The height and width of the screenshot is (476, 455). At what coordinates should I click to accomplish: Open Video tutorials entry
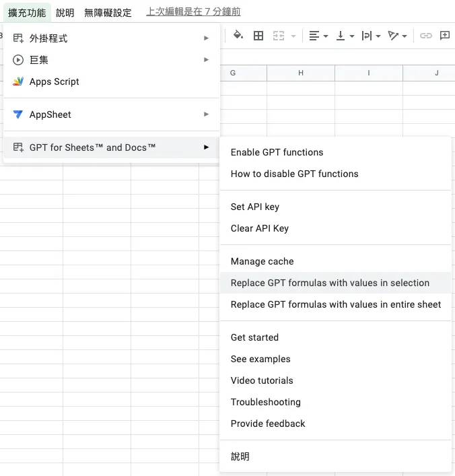pos(335,380)
